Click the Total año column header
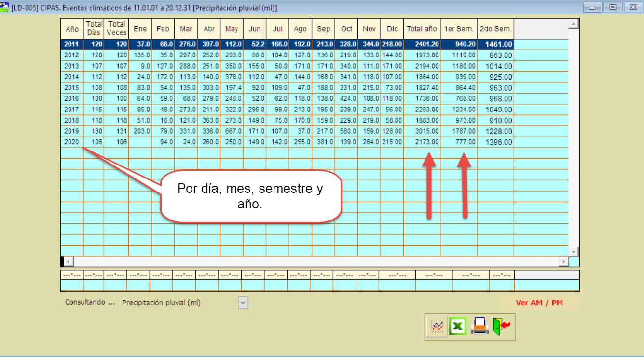Screen dimensions: 644x357 (x=422, y=29)
